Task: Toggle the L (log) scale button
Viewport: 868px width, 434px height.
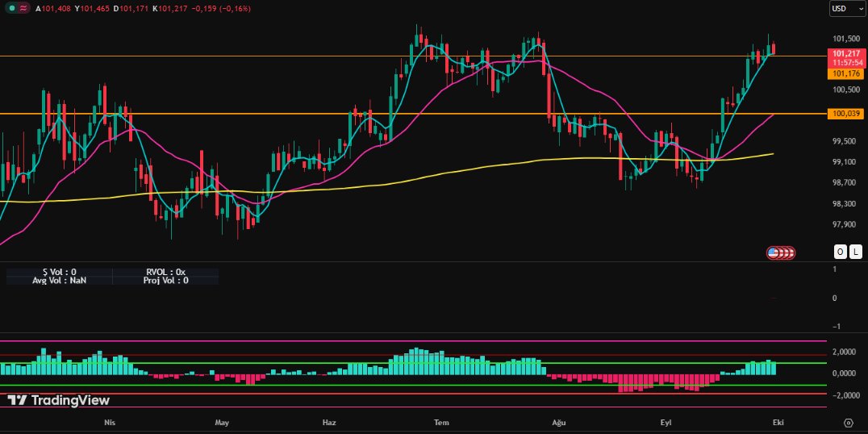Action: click(856, 252)
